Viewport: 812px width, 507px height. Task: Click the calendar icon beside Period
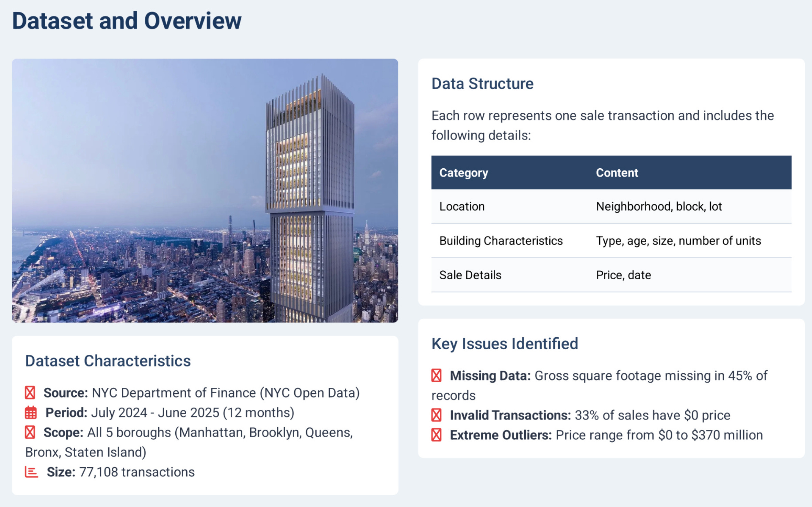click(31, 413)
